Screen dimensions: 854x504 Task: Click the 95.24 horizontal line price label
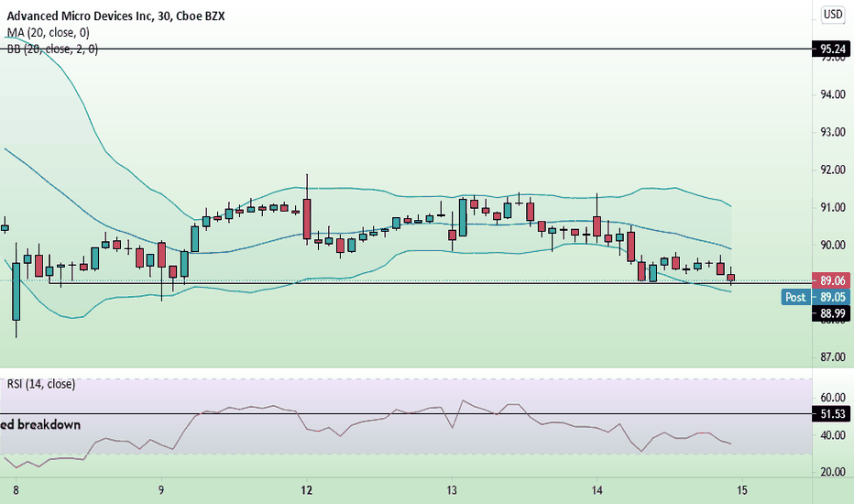coord(833,49)
